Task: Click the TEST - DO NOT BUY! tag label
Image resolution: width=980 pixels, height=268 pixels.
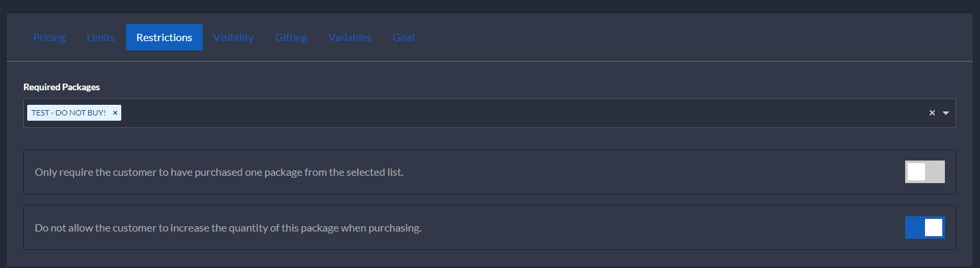Action: (68, 113)
